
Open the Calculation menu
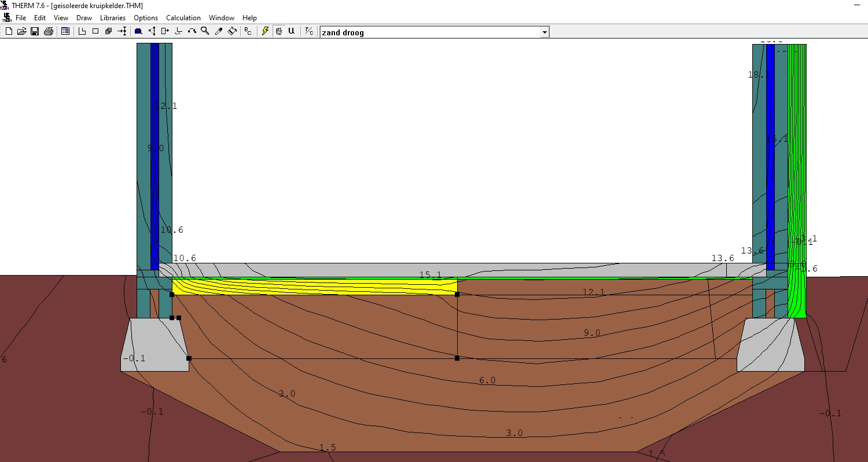click(183, 18)
